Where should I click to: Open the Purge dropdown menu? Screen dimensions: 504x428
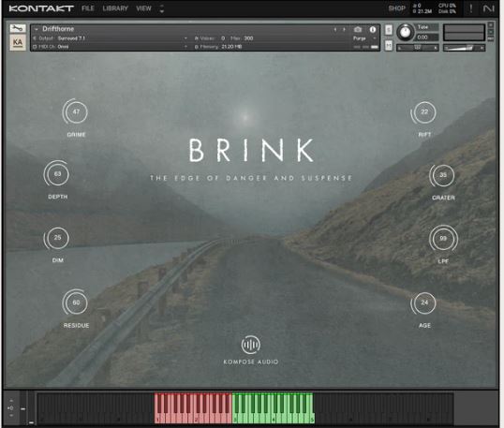click(364, 38)
